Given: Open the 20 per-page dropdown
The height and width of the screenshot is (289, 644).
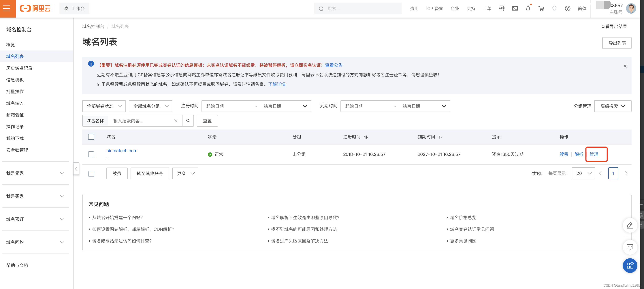Looking at the screenshot, I should tap(583, 173).
